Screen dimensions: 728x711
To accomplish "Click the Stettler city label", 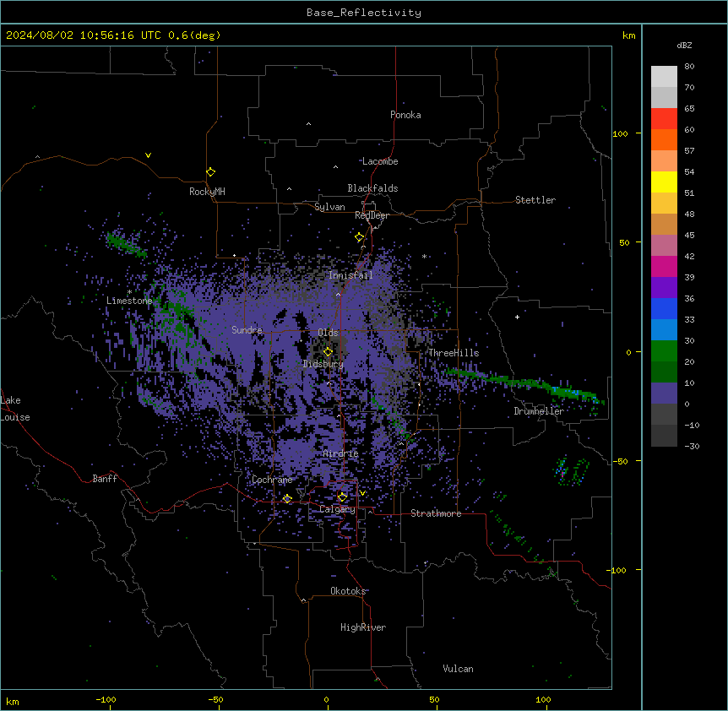I will point(535,200).
